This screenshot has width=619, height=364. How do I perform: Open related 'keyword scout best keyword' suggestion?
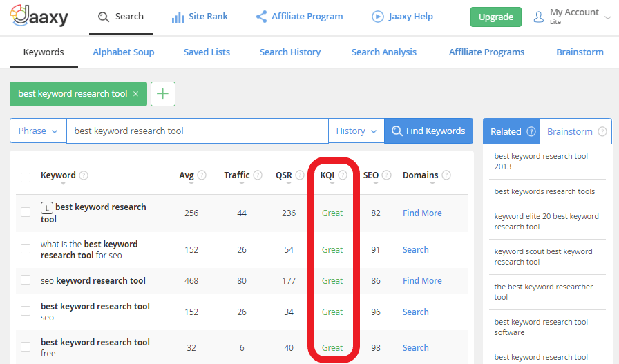point(543,257)
